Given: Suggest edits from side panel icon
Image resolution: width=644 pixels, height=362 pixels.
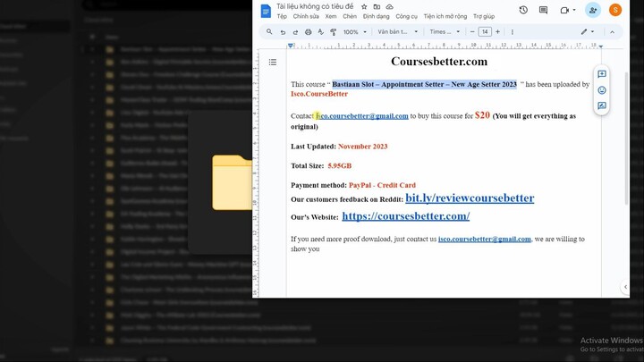Looking at the screenshot, I should (602, 105).
